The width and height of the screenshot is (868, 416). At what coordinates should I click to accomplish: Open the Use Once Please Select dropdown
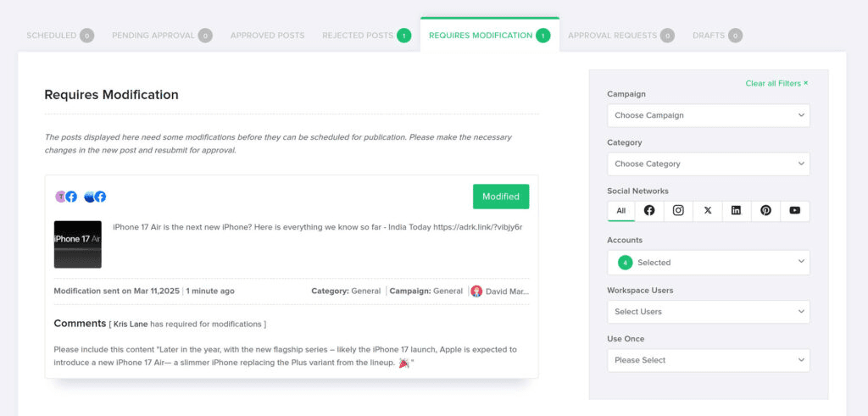coord(709,360)
